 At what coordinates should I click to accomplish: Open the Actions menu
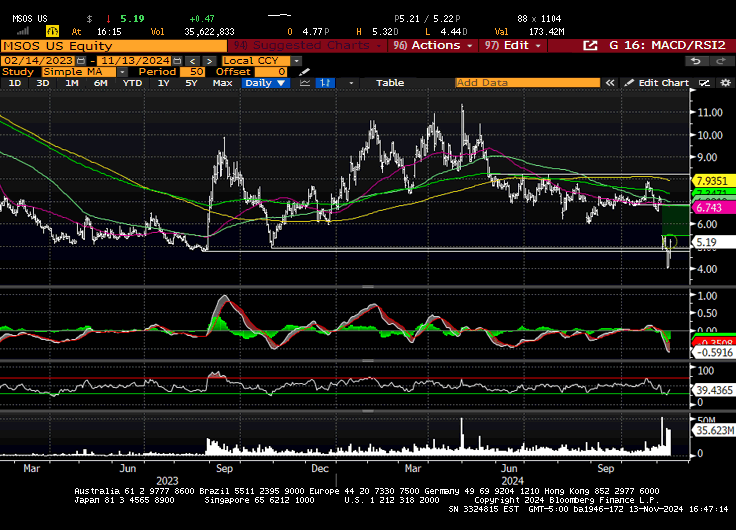tap(432, 46)
